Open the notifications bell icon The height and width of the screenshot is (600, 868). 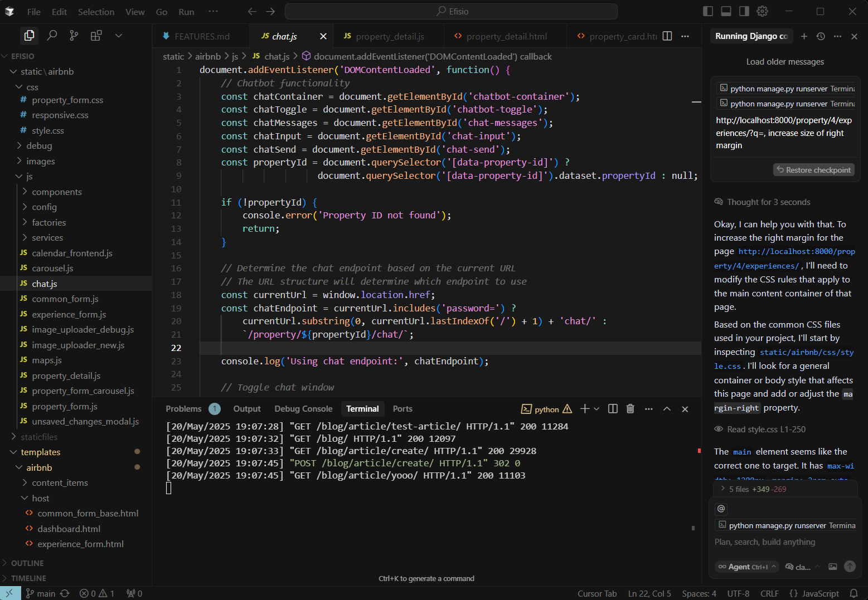pos(854,593)
